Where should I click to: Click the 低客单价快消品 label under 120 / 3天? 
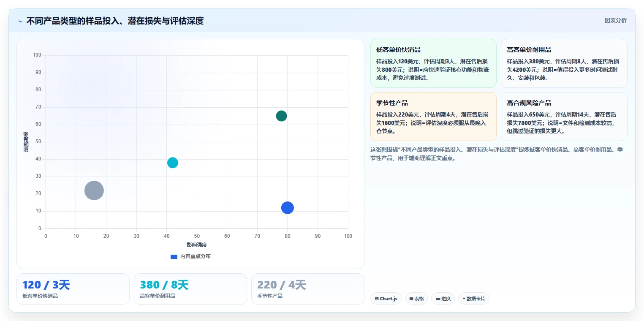[40, 296]
